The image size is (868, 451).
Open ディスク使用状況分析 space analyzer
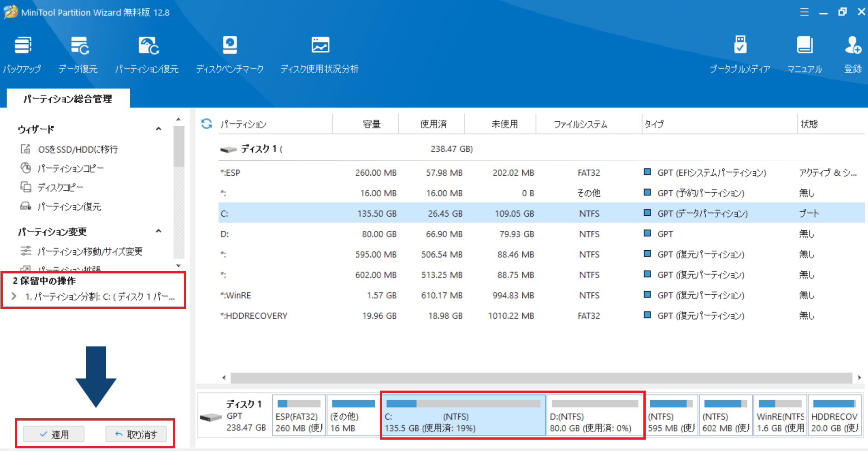320,55
